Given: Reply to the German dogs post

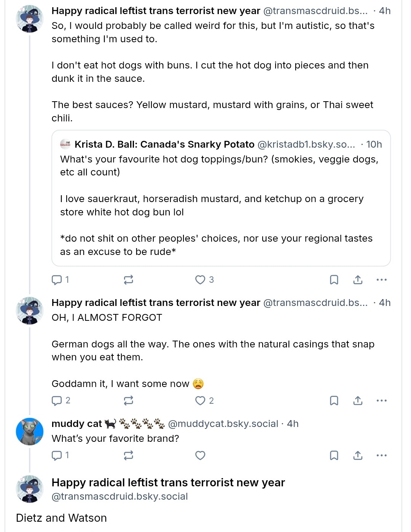Looking at the screenshot, I should (61, 401).
